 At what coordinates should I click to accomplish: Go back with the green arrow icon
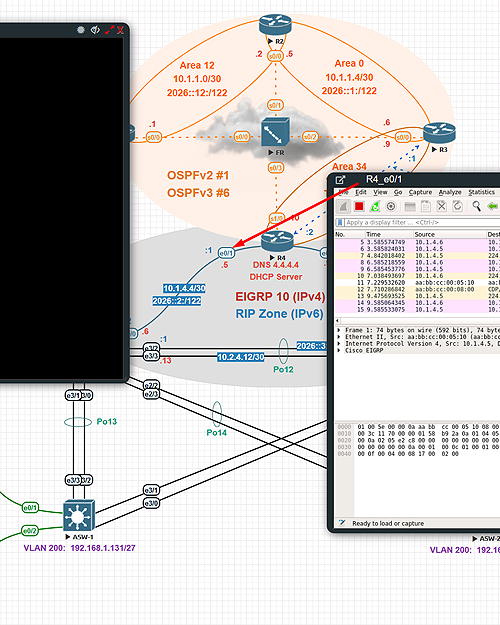[x=493, y=206]
